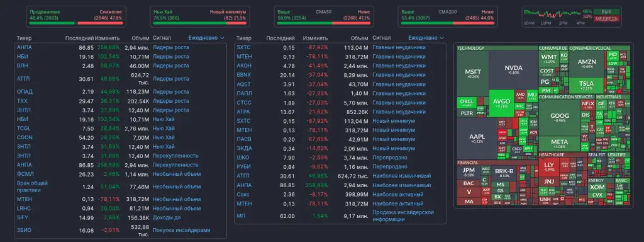Open ticker ОПАД link

click(x=25, y=92)
